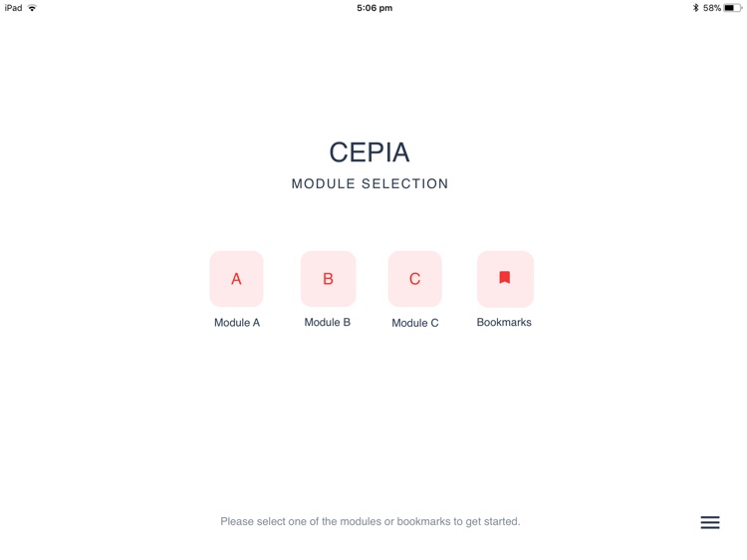Click the word "Please" in footer hint
This screenshot has width=747, height=560.
tap(237, 522)
